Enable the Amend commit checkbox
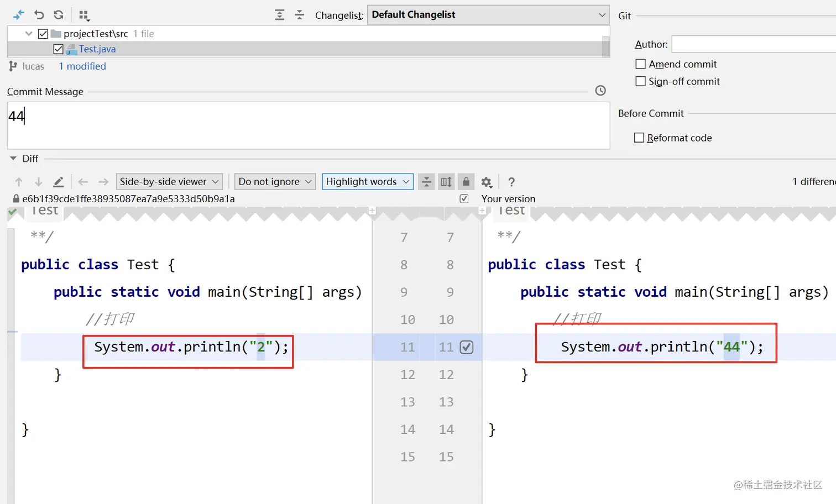 640,64
